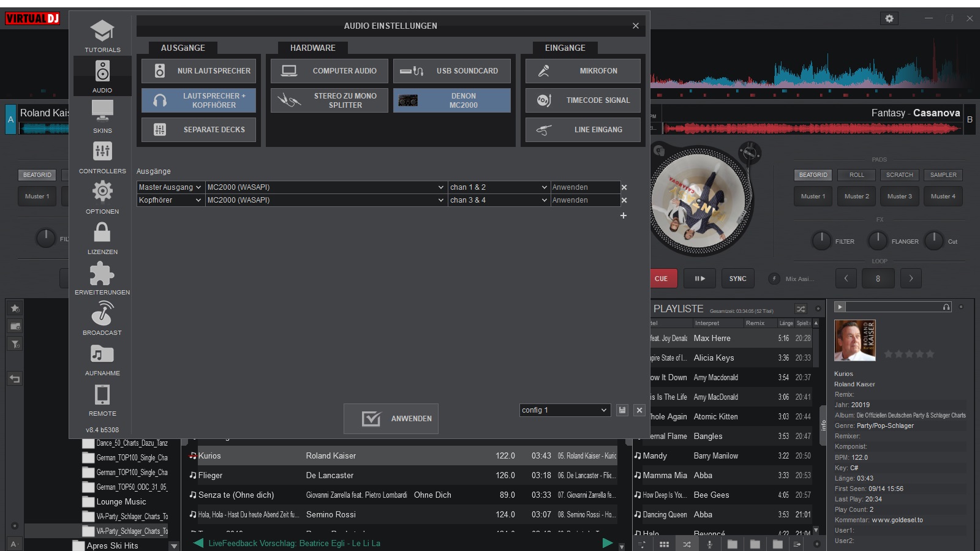This screenshot has width=980, height=551.
Task: Click the VirtualDJ logo
Action: tap(32, 18)
